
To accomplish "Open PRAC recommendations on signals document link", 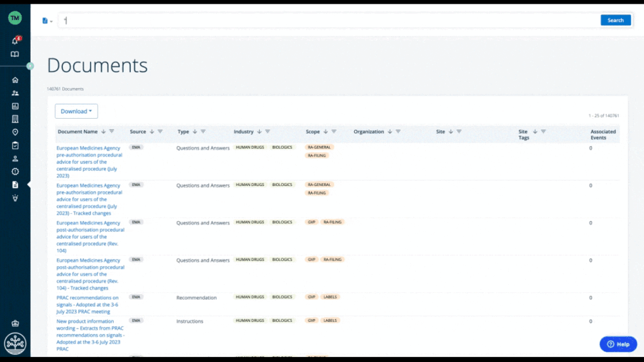I will click(87, 305).
